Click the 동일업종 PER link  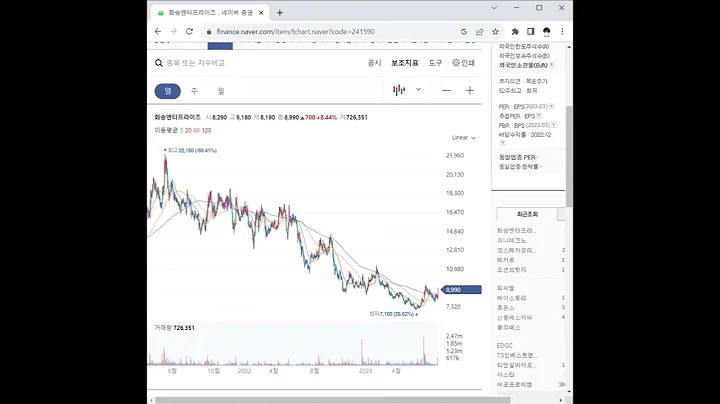pos(518,157)
